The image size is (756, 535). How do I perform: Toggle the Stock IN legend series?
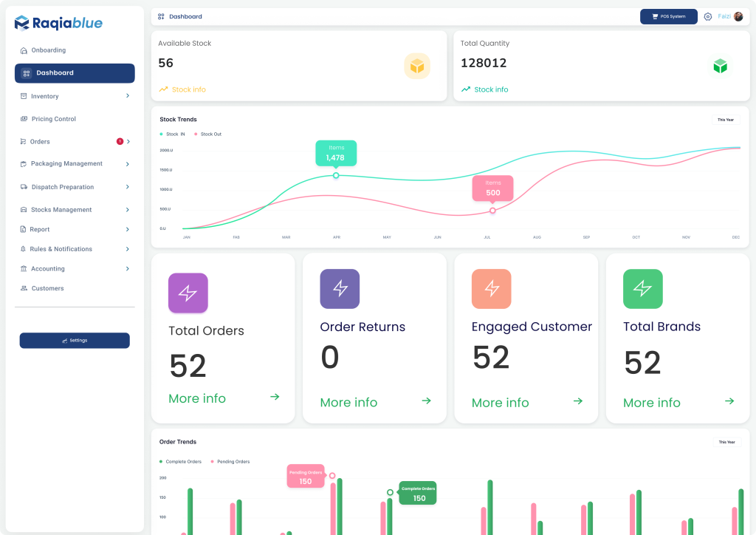coord(172,134)
